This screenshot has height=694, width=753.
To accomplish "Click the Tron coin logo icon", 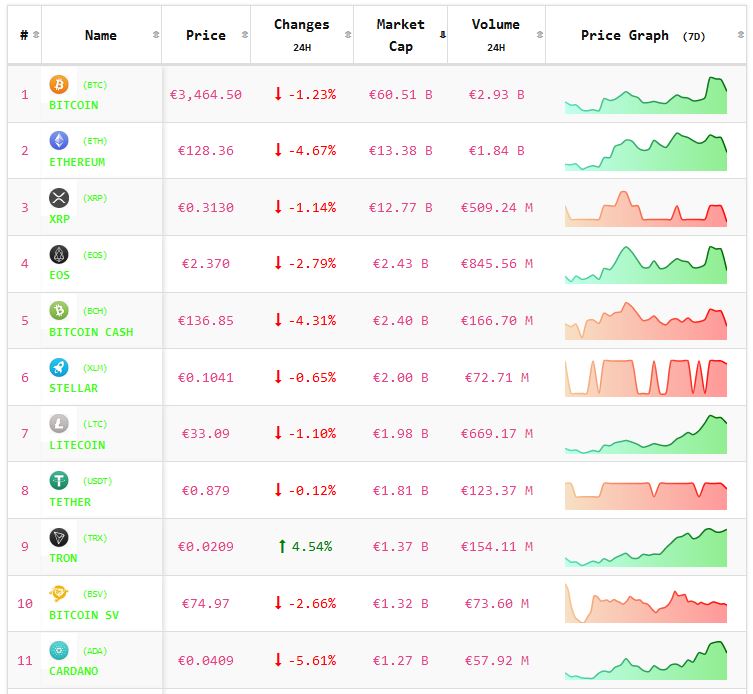I will coord(59,538).
